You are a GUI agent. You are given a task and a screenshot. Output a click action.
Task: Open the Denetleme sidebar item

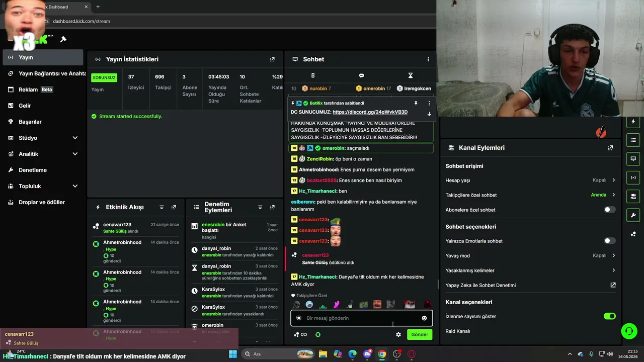[x=43, y=170]
